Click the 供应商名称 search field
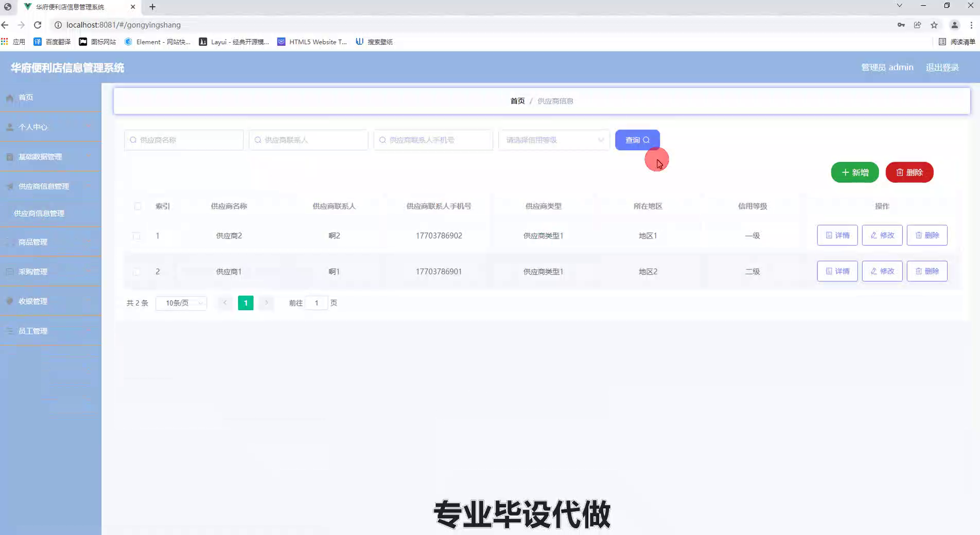Screen dimensions: 980x535 (x=184, y=140)
